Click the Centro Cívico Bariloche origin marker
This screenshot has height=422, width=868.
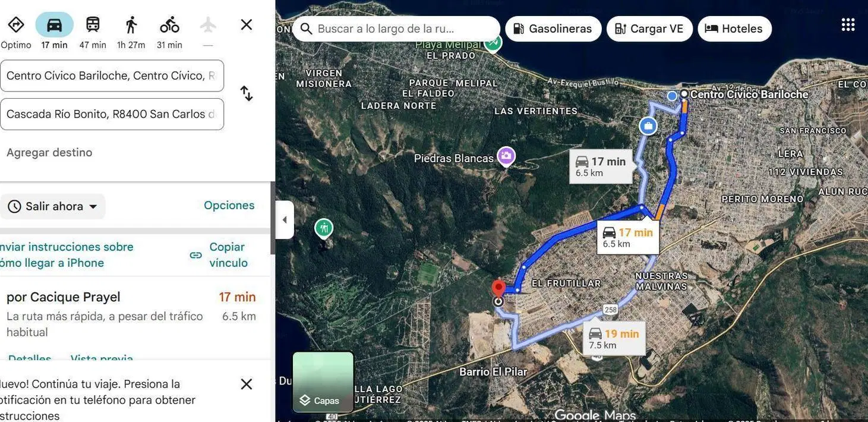click(x=684, y=94)
